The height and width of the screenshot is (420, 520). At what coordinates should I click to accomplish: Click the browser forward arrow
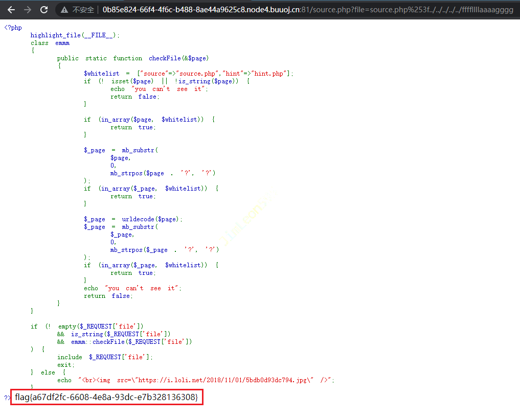pos(27,10)
